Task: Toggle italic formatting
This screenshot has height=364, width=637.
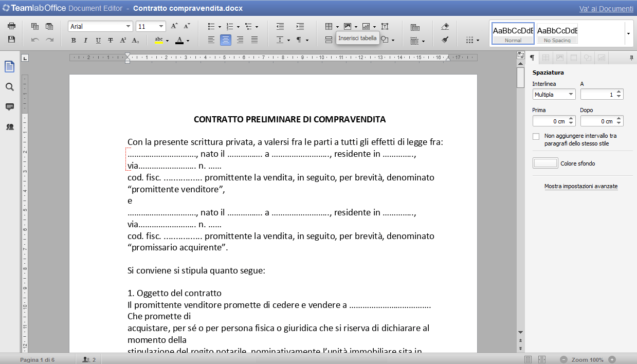Action: (86, 40)
